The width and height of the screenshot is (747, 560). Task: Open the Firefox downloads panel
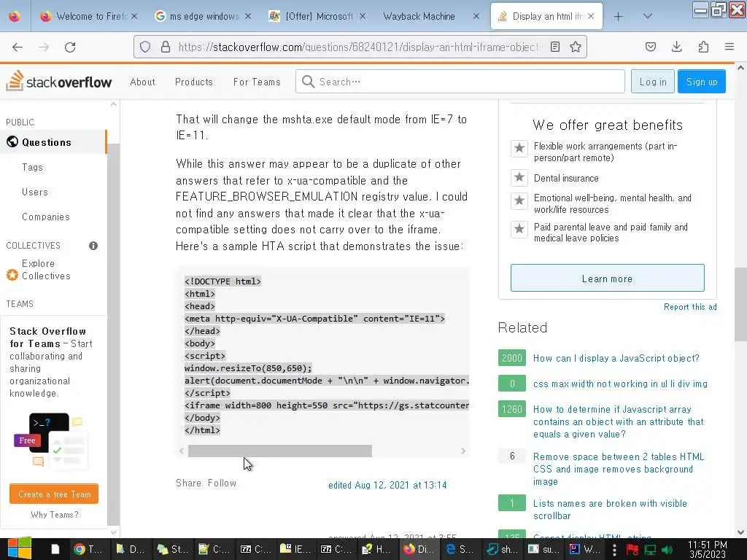click(676, 47)
